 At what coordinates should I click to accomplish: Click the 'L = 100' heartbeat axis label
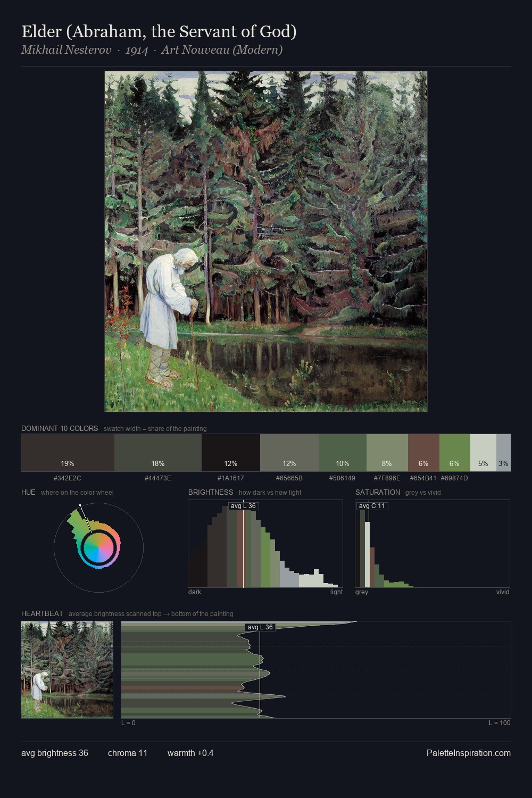click(x=500, y=723)
